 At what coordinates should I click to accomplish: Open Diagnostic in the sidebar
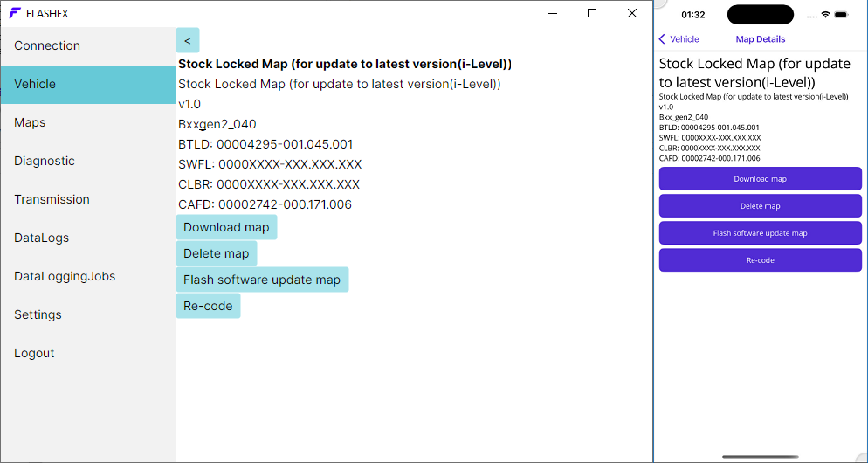coord(45,161)
